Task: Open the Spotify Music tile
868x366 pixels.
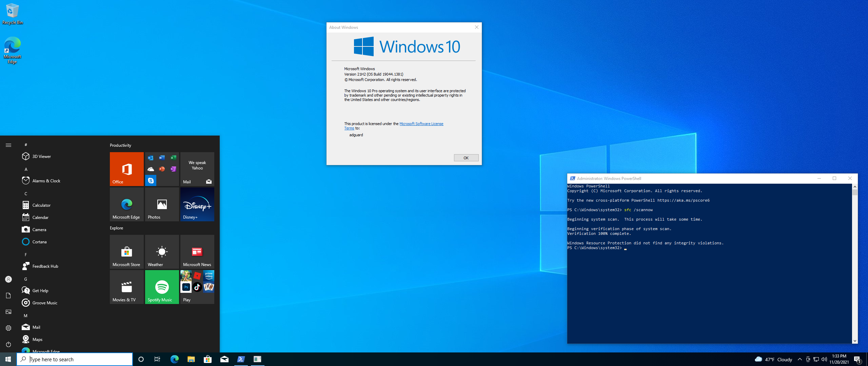Action: (162, 287)
